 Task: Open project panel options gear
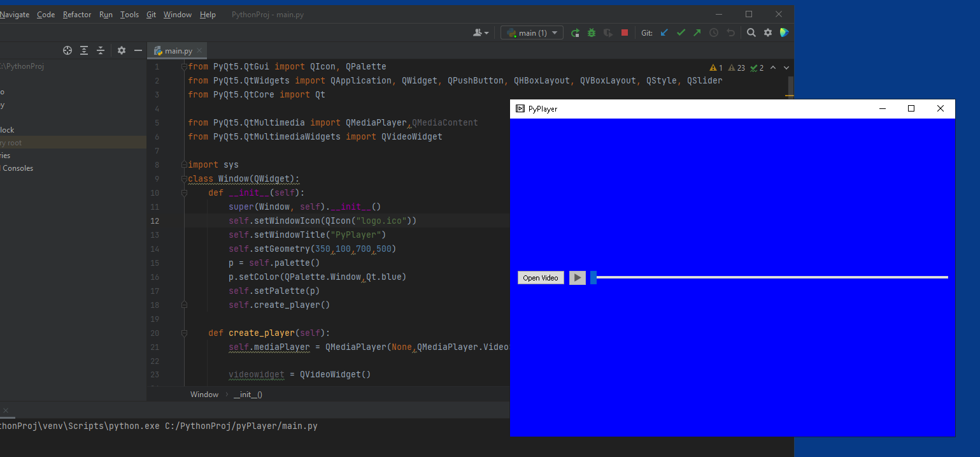[122, 50]
